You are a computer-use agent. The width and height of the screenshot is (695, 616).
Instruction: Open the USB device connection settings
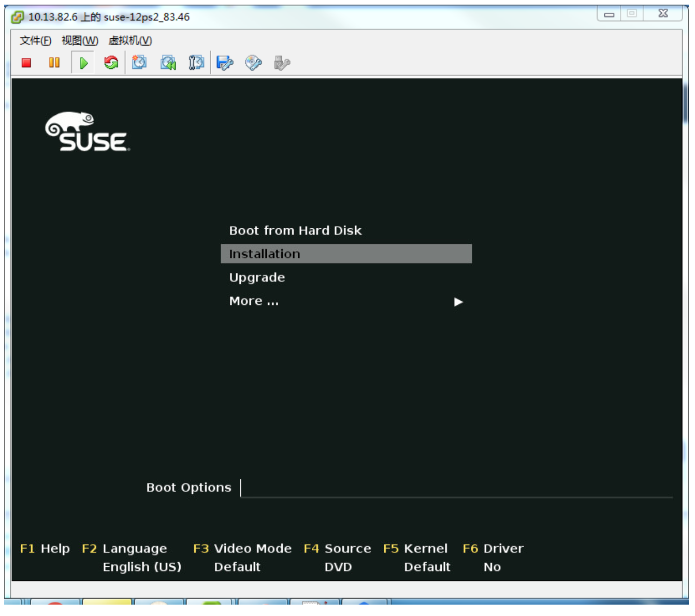click(x=282, y=63)
